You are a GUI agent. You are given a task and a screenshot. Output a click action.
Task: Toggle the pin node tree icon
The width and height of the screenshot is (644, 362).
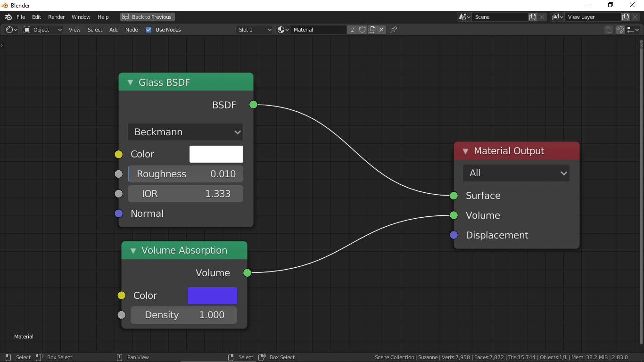coord(394,30)
